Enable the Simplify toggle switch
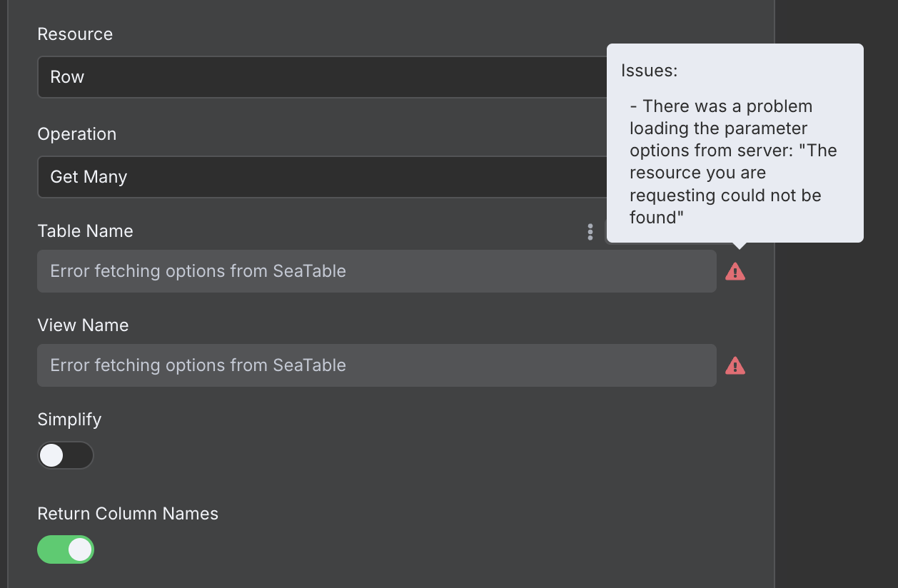This screenshot has width=898, height=588. coord(66,455)
